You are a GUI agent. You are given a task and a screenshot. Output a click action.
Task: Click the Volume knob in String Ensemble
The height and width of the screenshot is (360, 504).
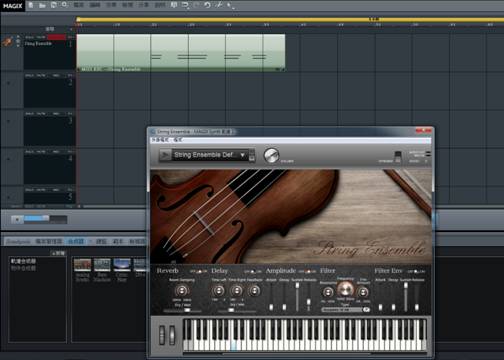271,156
